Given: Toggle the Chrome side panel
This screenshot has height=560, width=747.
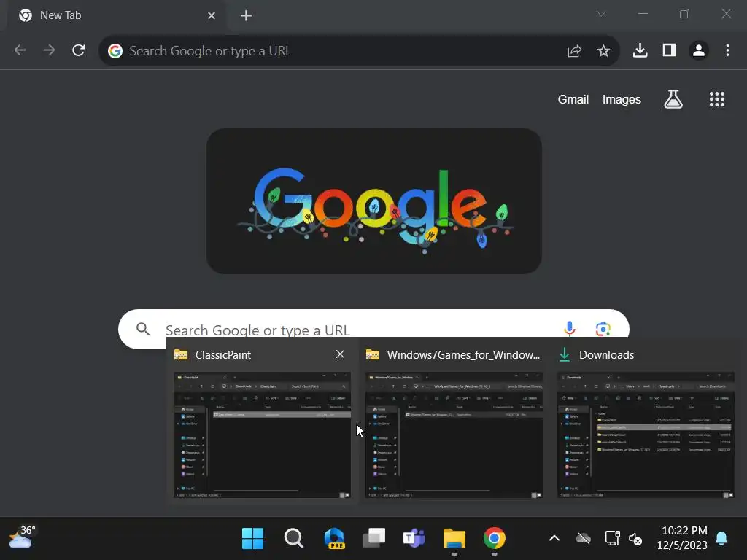Looking at the screenshot, I should click(670, 50).
